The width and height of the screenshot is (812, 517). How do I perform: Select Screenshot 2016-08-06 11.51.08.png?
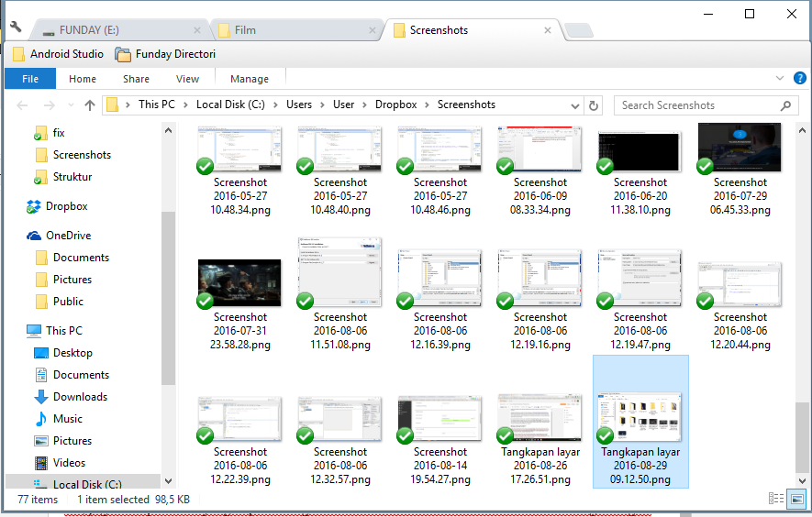click(x=340, y=294)
